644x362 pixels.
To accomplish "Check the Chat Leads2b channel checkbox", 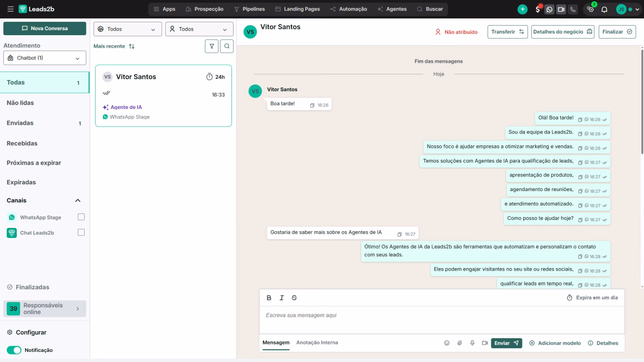I will pyautogui.click(x=81, y=233).
